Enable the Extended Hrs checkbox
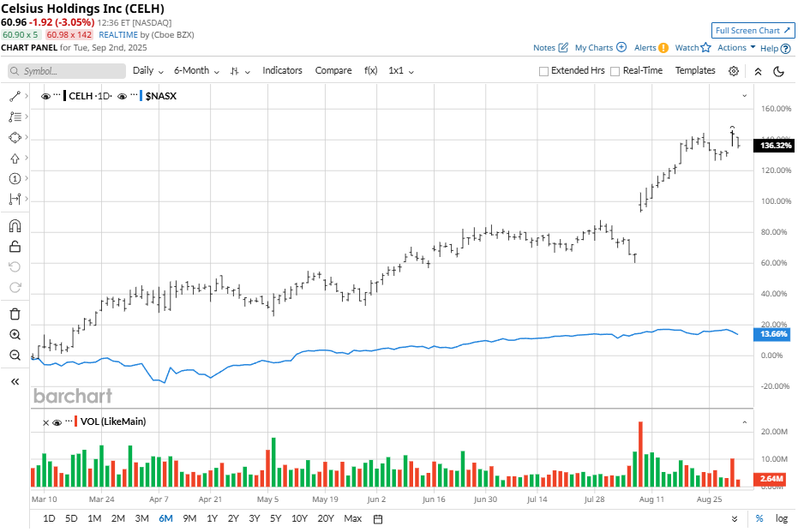 click(x=543, y=71)
